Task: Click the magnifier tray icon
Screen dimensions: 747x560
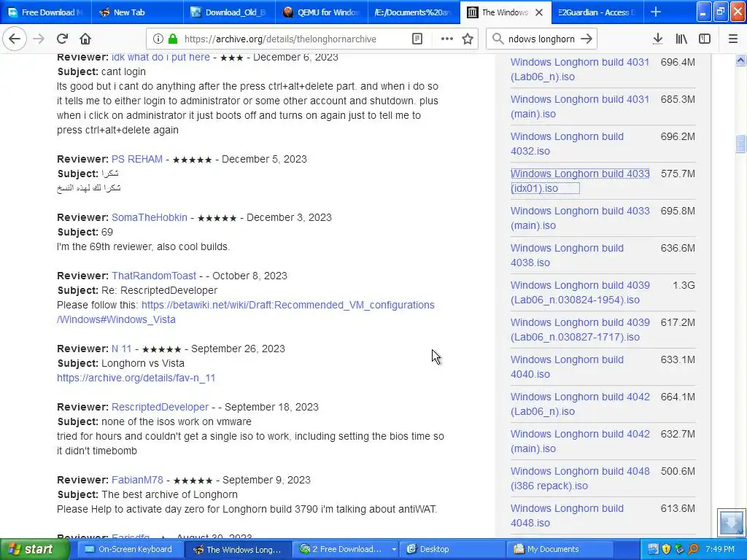Action: pyautogui.click(x=693, y=549)
